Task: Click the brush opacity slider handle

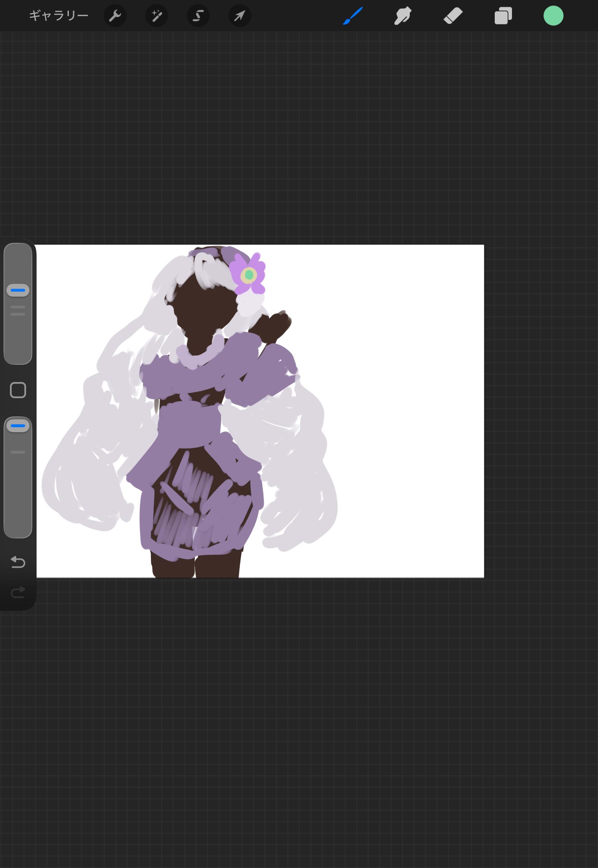Action: [x=18, y=426]
